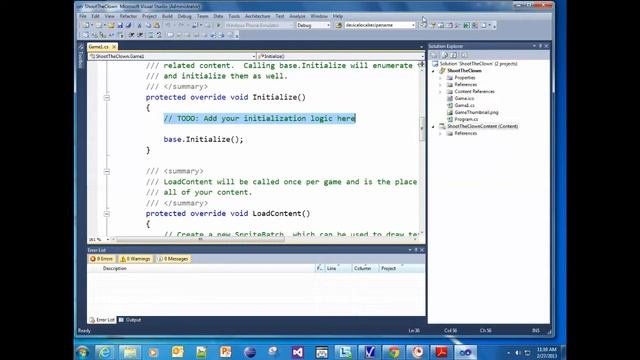Sort error list by Line column
This screenshot has width=640, height=360.
coord(331,269)
